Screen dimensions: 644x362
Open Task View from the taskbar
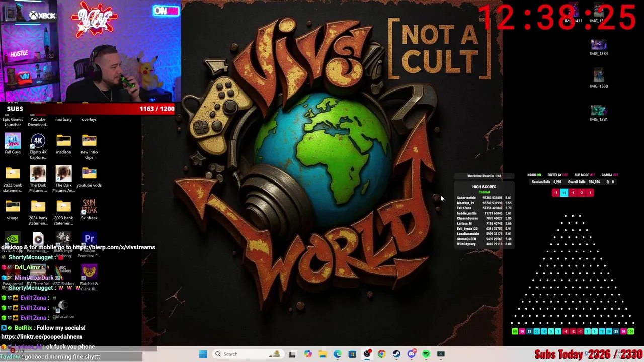pos(292,354)
